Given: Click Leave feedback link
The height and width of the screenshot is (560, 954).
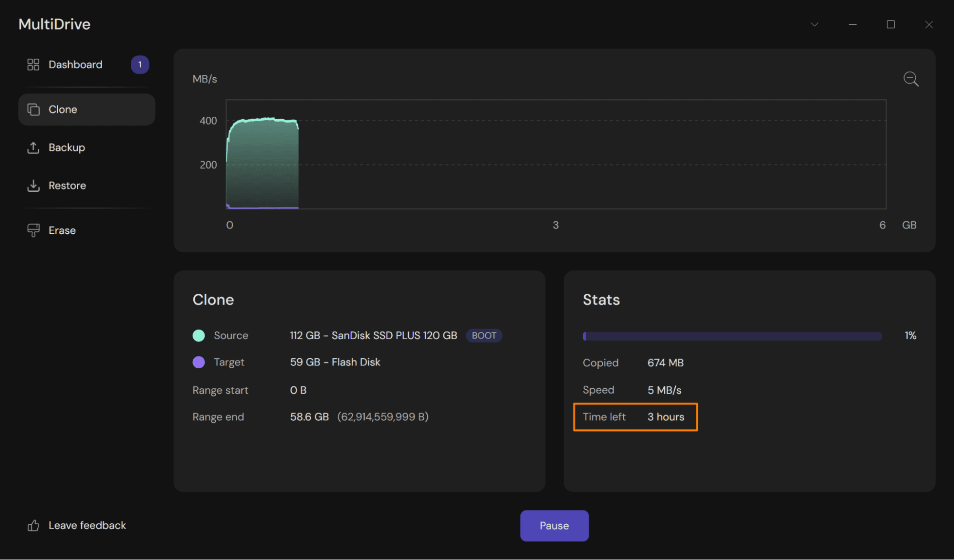Looking at the screenshot, I should pos(87,525).
